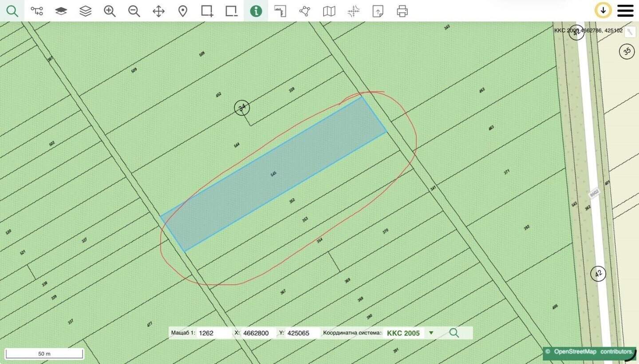Select the parcel labeled 328
The image size is (639, 364).
click(x=292, y=90)
